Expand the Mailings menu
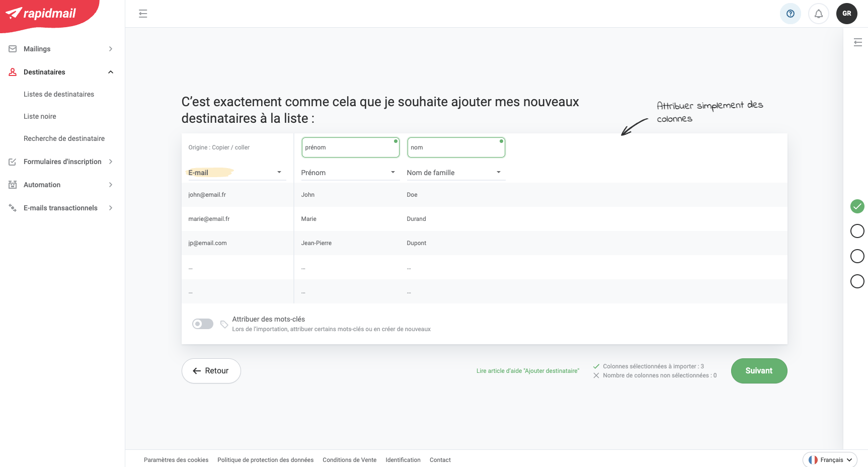Image resolution: width=868 pixels, height=467 pixels. [61, 49]
